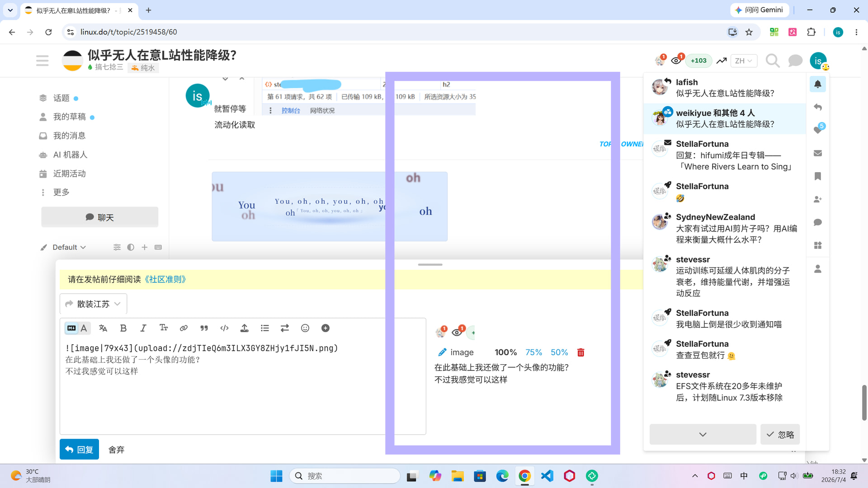Open the emoji picker in the composer

[x=305, y=328]
